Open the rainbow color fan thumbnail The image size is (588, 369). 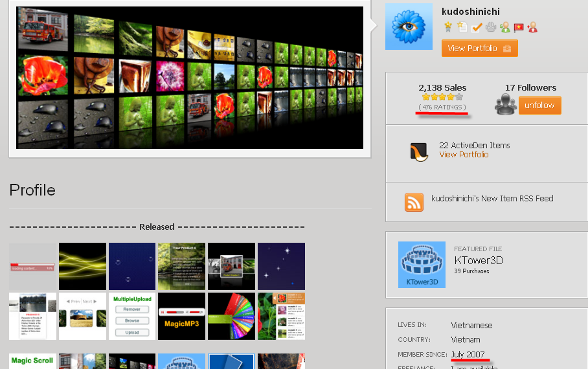point(231,316)
